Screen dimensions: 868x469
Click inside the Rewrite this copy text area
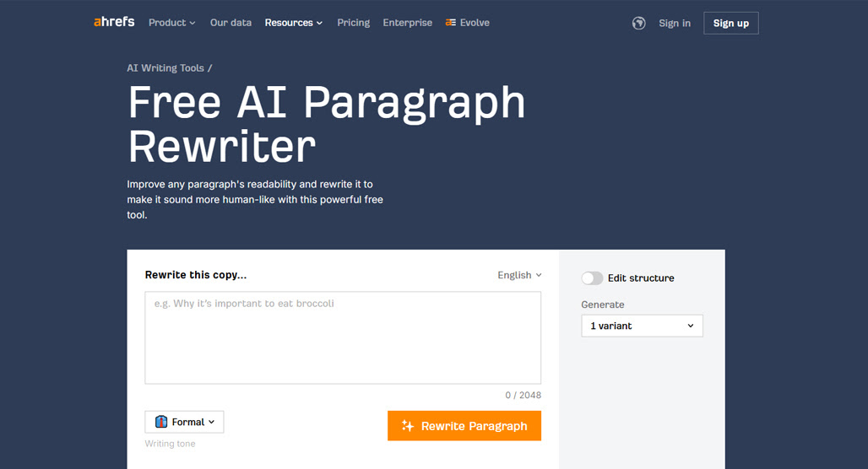click(x=343, y=338)
